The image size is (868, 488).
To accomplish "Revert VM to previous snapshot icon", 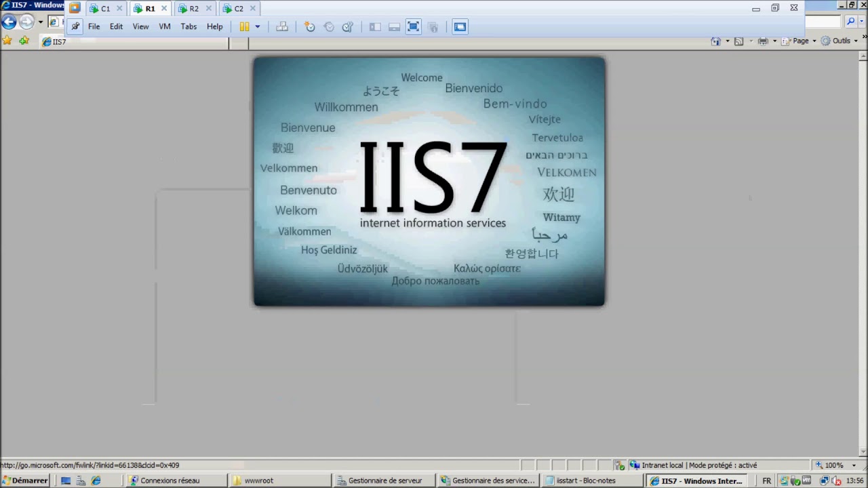I will [x=329, y=26].
